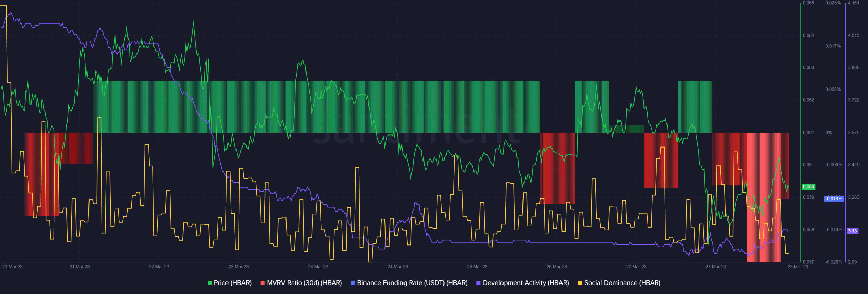Click the -0.006% funding axis value

834,165
